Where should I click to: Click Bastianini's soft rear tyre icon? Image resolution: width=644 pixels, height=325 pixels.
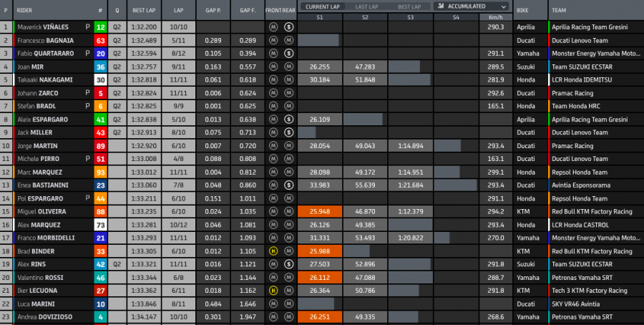288,185
